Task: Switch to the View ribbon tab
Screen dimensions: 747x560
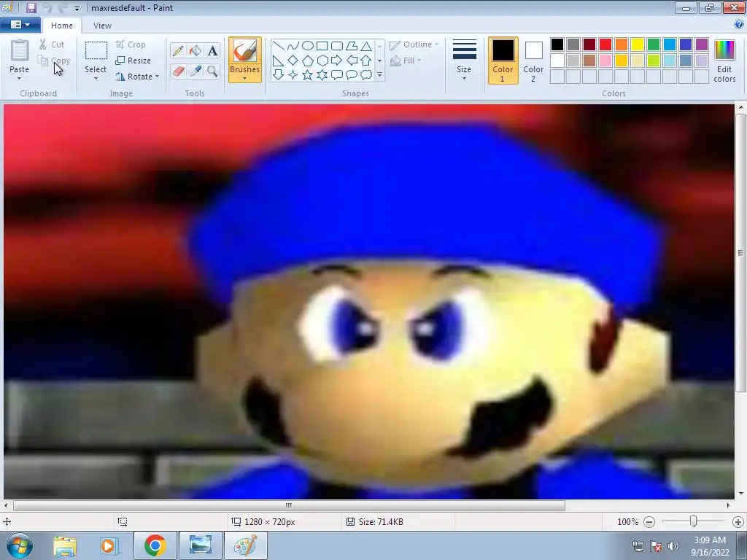Action: click(102, 26)
